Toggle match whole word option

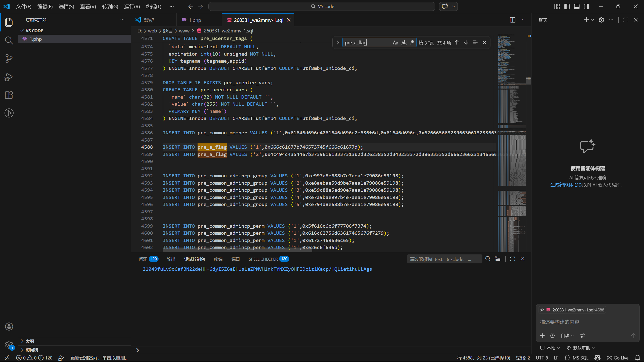point(404,43)
